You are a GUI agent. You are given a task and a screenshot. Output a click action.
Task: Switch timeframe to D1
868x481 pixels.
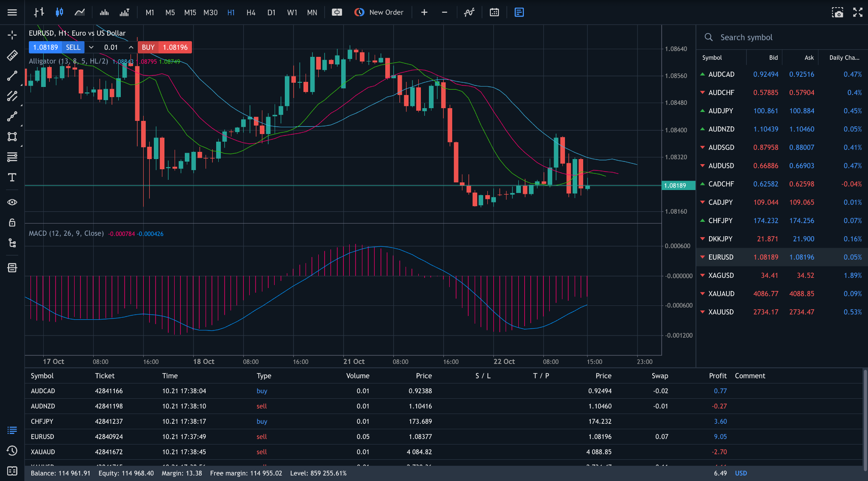pyautogui.click(x=271, y=12)
